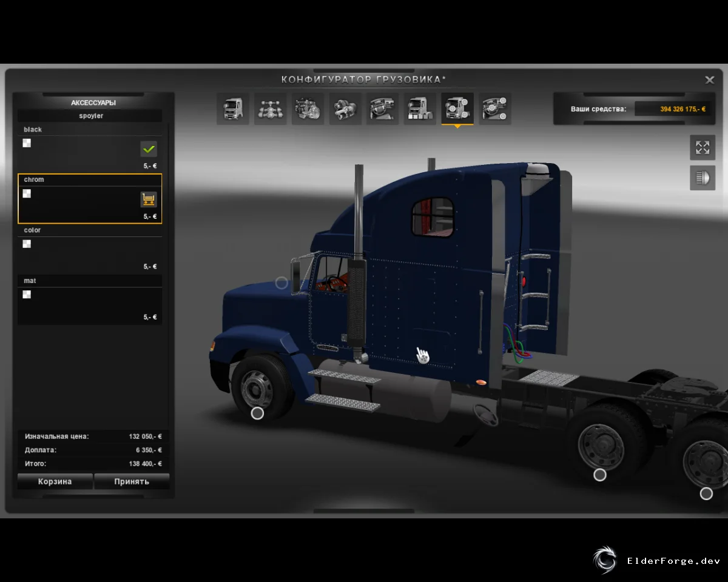This screenshot has height=582, width=728.
Task: Click the АКСЕССУАРЫ panel title
Action: tap(93, 102)
